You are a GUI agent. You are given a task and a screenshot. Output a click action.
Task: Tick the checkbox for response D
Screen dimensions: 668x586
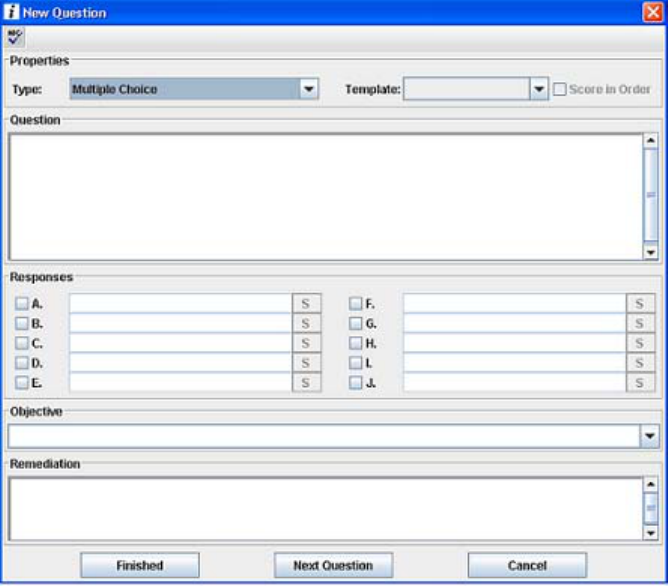click(x=22, y=363)
